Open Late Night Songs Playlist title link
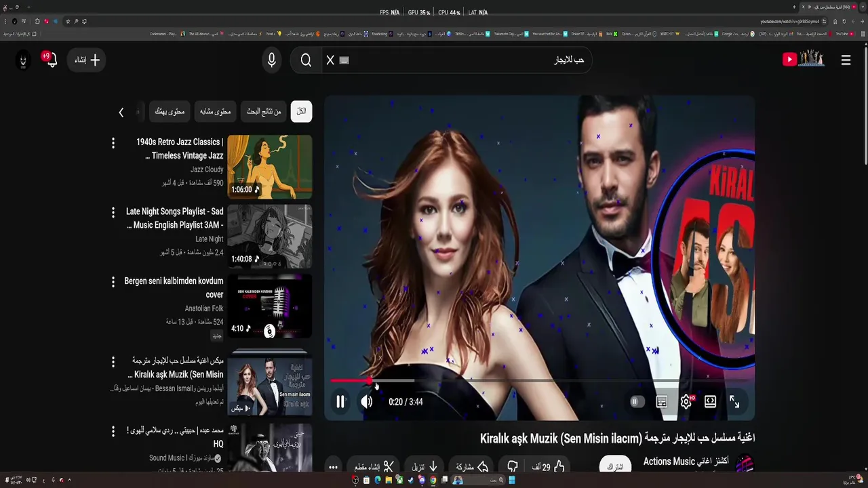This screenshot has height=488, width=868. click(175, 218)
